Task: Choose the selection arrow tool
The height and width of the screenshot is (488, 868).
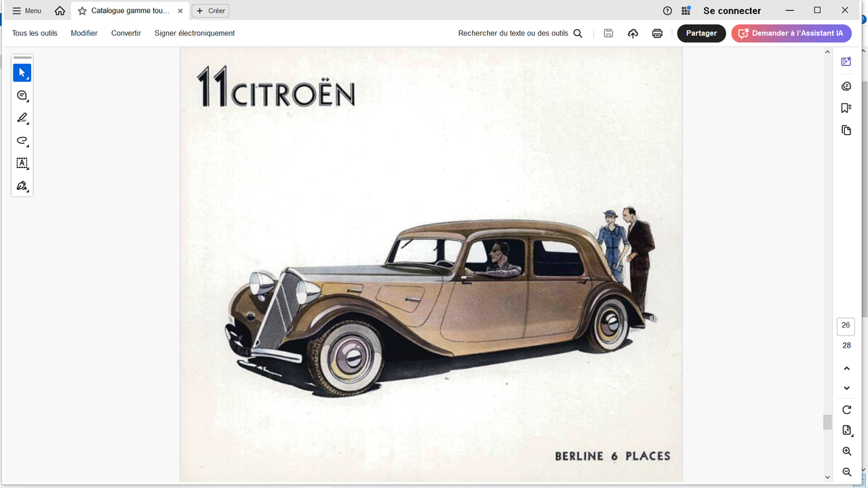Action: [x=22, y=73]
